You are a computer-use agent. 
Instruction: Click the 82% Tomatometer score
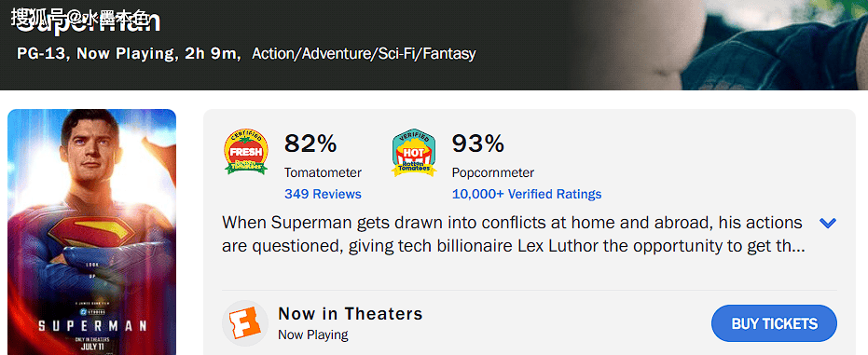point(310,143)
